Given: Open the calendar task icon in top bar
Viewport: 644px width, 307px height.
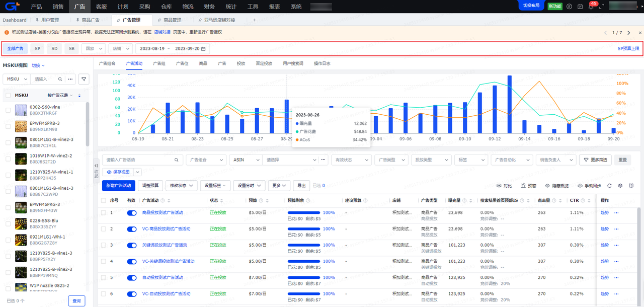Looking at the screenshot, I should [580, 7].
